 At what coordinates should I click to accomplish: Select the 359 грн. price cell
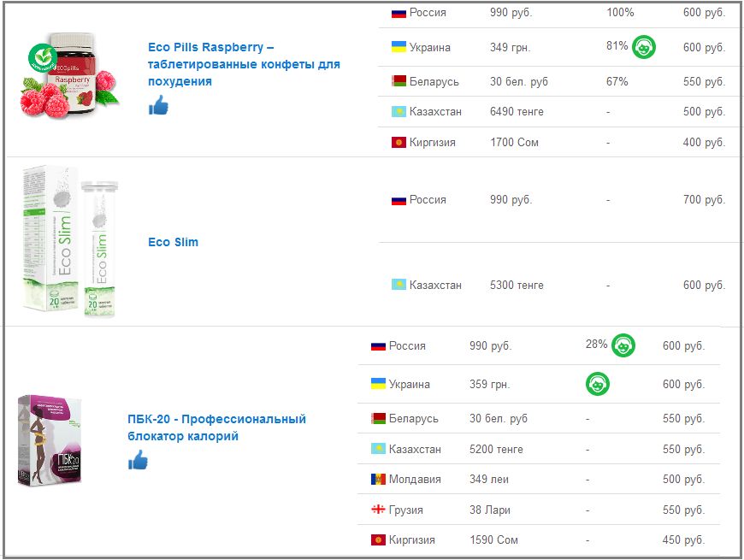pyautogui.click(x=490, y=384)
